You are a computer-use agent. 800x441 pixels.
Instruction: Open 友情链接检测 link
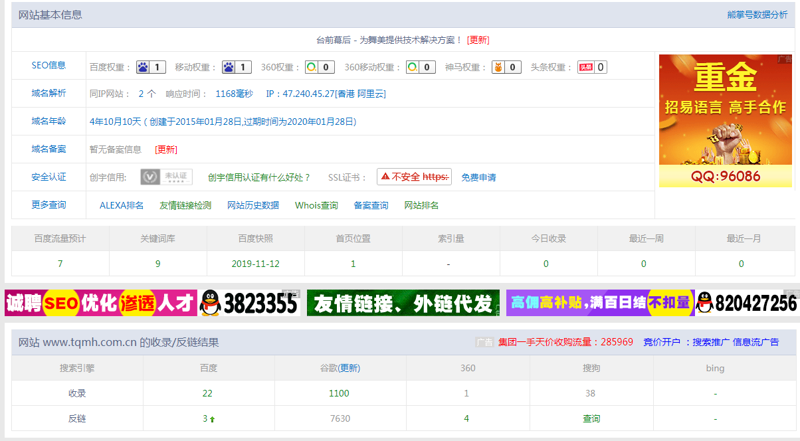tap(185, 205)
